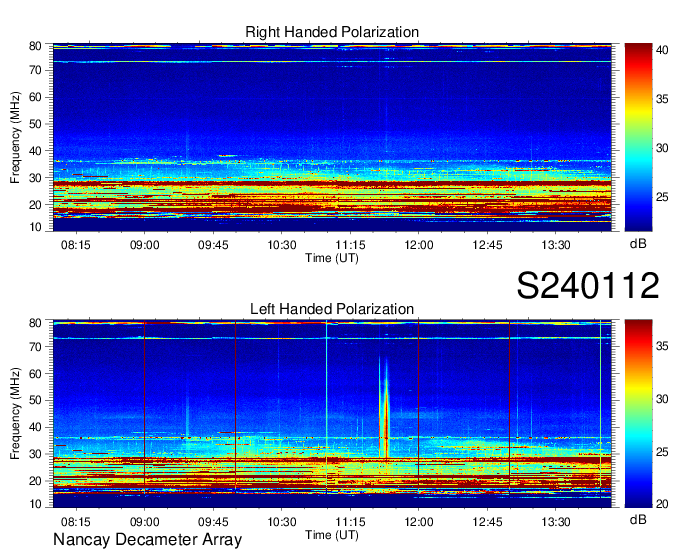Image resolution: width=680 pixels, height=552 pixels.
Task: Click "13:30" tick on right-handed time axis
Action: (556, 245)
